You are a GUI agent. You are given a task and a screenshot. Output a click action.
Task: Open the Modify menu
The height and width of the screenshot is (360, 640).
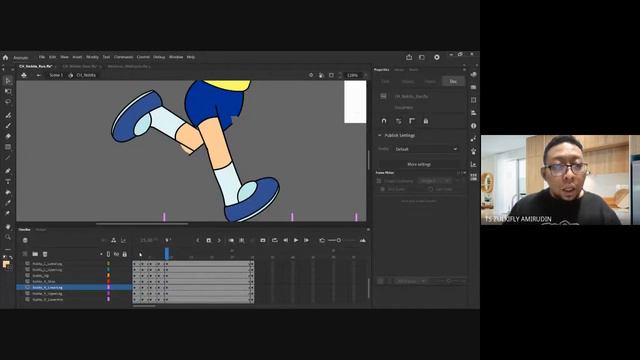pyautogui.click(x=92, y=57)
